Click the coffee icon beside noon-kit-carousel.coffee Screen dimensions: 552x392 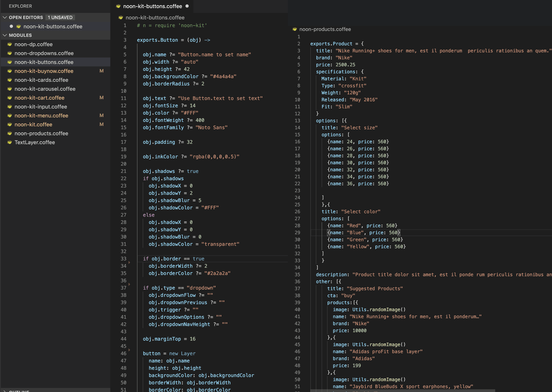click(x=10, y=89)
